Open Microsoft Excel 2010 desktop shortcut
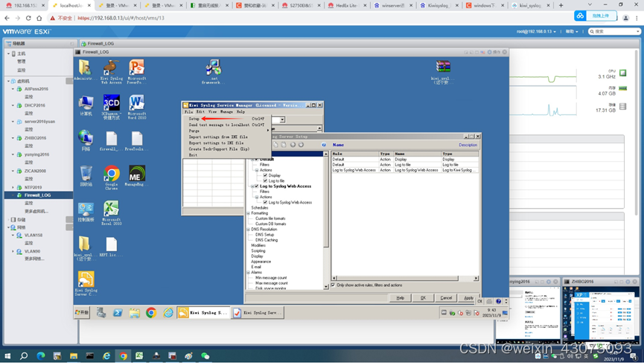This screenshot has width=644, height=363. coord(111,212)
